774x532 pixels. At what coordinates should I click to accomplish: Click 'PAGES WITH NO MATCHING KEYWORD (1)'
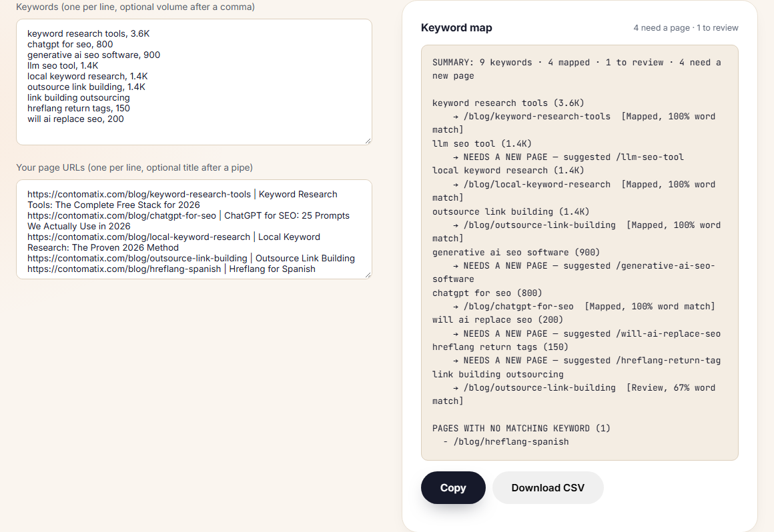click(x=521, y=429)
